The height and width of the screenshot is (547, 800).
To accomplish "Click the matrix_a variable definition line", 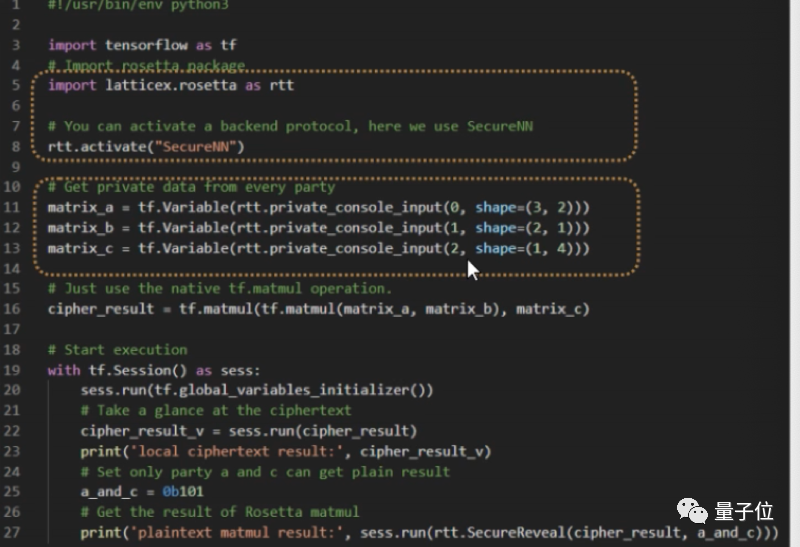I will [x=319, y=208].
